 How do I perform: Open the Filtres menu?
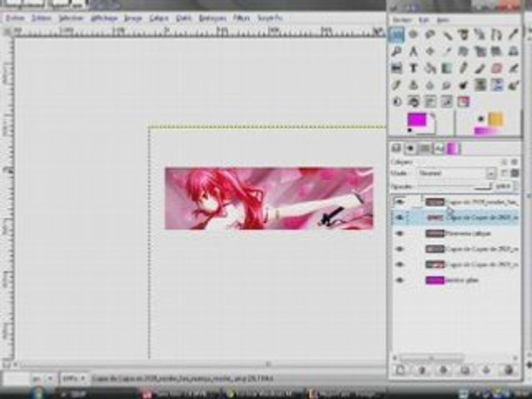click(241, 18)
